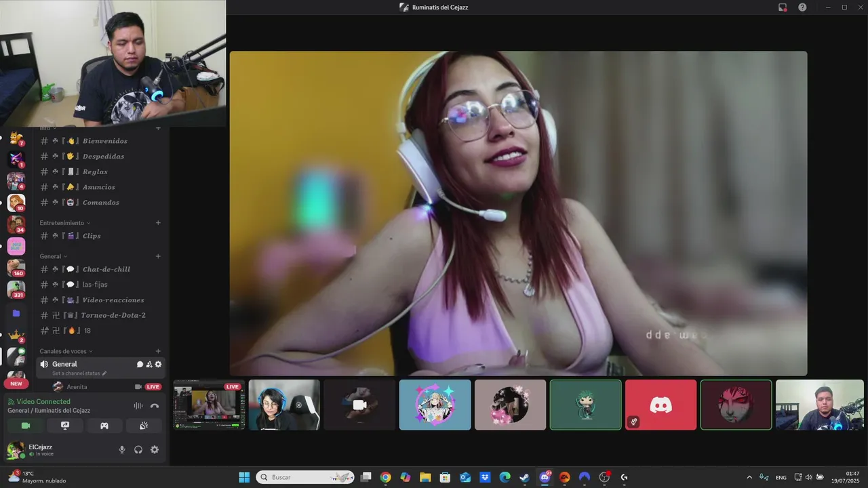Start screen sharing from the voice panel
Image resolution: width=868 pixels, height=488 pixels.
[65, 426]
